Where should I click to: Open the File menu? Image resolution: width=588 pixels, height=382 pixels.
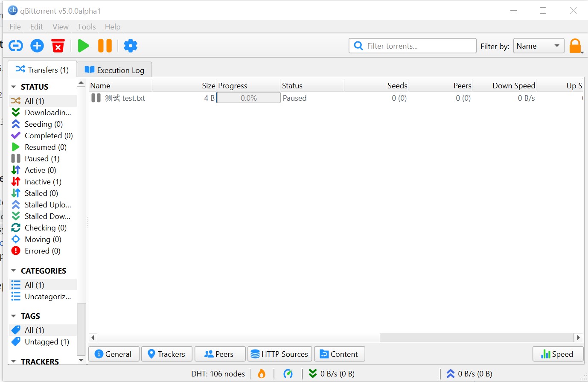tap(15, 27)
